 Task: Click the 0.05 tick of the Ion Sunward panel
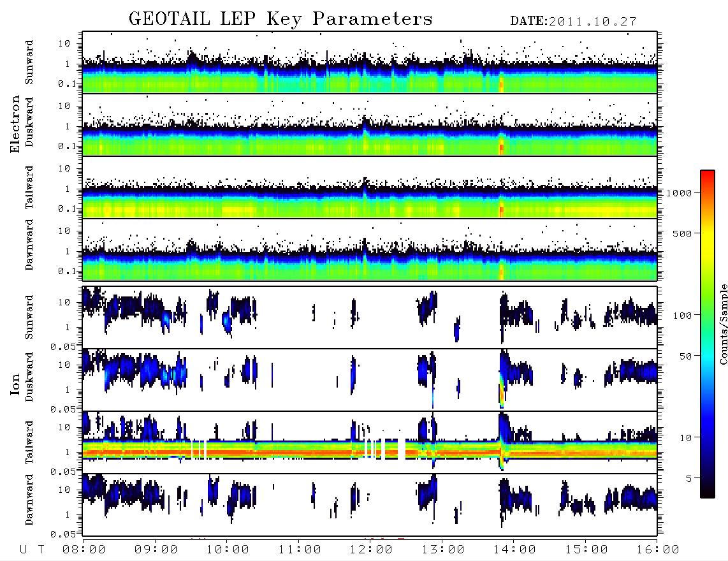[64, 346]
